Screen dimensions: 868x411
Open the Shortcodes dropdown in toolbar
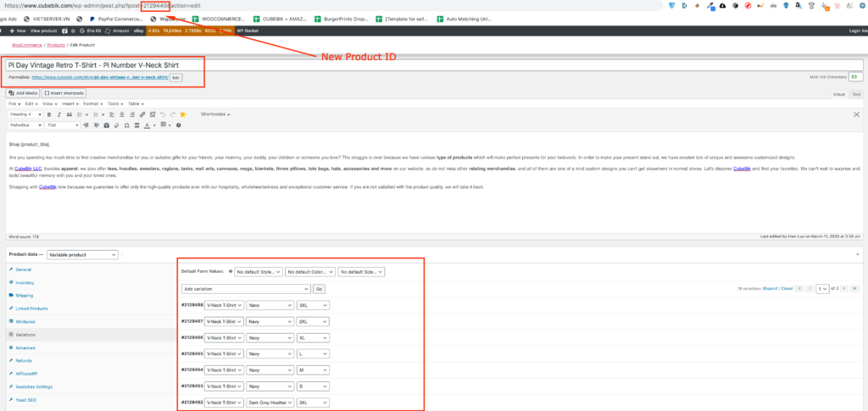[x=215, y=114]
